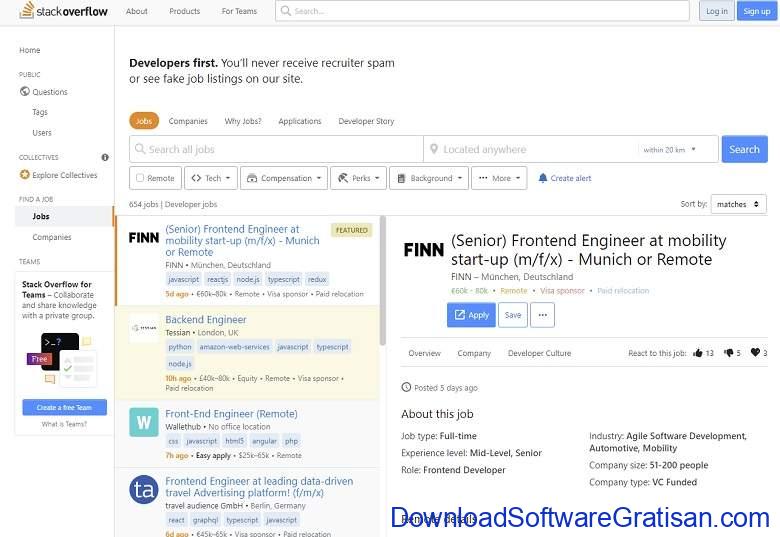This screenshot has height=537, width=780.
Task: Open Tags in the sidebar
Action: click(x=40, y=112)
